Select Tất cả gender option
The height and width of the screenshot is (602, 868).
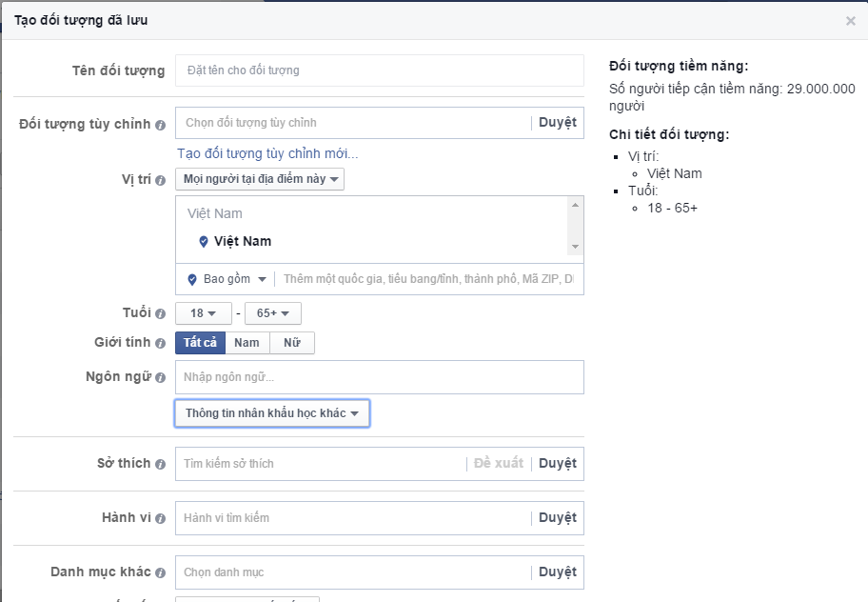pos(200,343)
